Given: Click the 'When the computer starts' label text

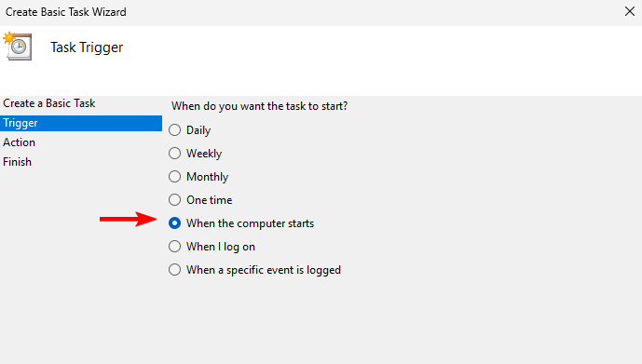Looking at the screenshot, I should coord(250,223).
